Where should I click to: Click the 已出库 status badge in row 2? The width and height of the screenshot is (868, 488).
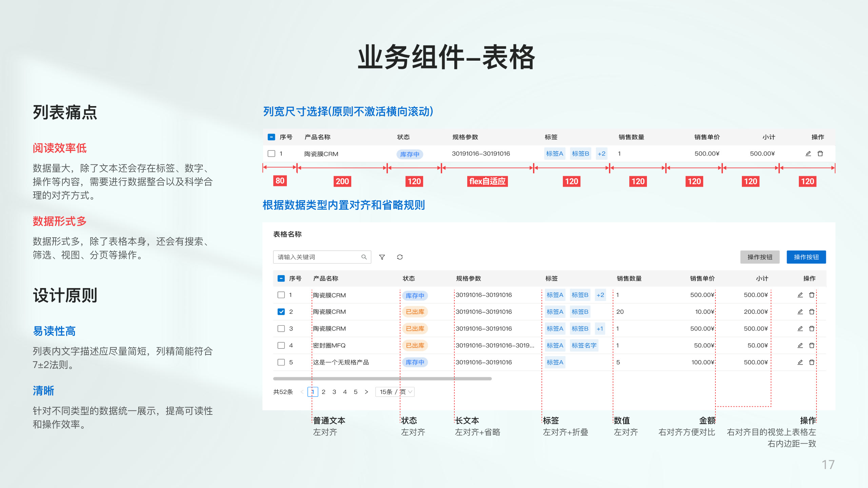pos(415,311)
